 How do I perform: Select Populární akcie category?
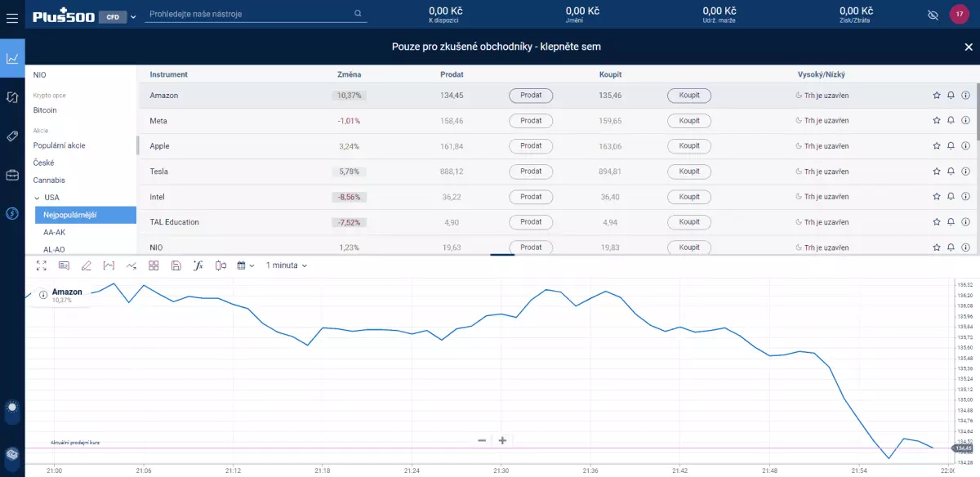click(x=59, y=145)
